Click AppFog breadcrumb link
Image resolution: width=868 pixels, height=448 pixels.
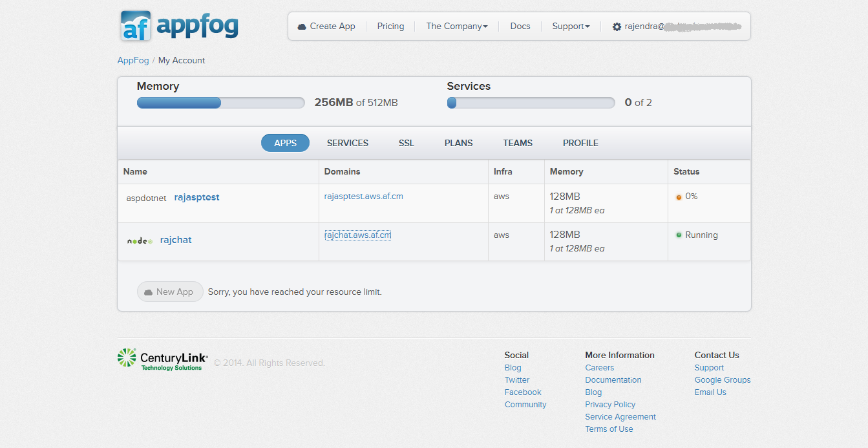[x=133, y=60]
